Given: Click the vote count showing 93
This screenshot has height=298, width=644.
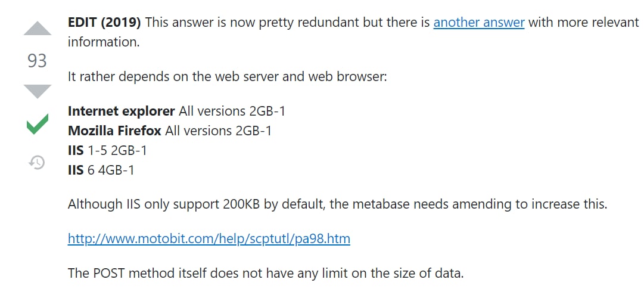Looking at the screenshot, I should [x=38, y=61].
